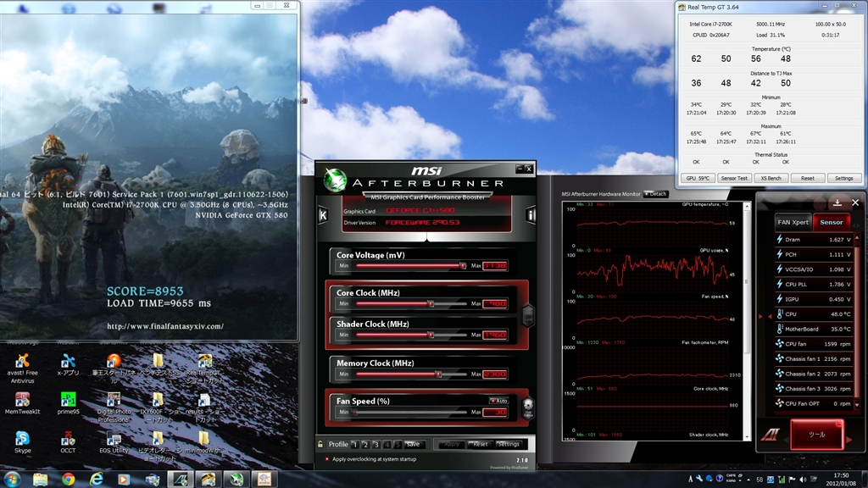
Task: Click the AI Suite download arrow icon
Action: pyautogui.click(x=837, y=202)
